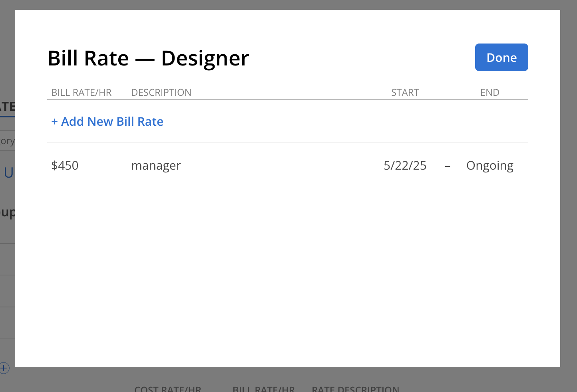The image size is (577, 392).
Task: Select the $450 bill rate value
Action: [65, 165]
